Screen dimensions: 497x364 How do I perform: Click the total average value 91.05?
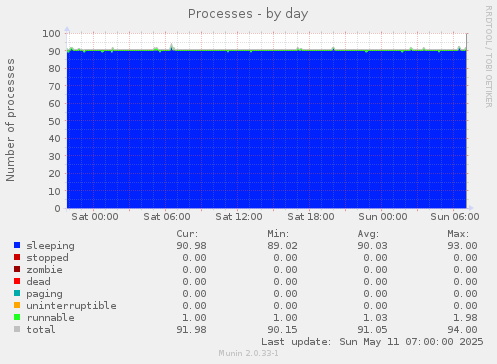pos(373,330)
